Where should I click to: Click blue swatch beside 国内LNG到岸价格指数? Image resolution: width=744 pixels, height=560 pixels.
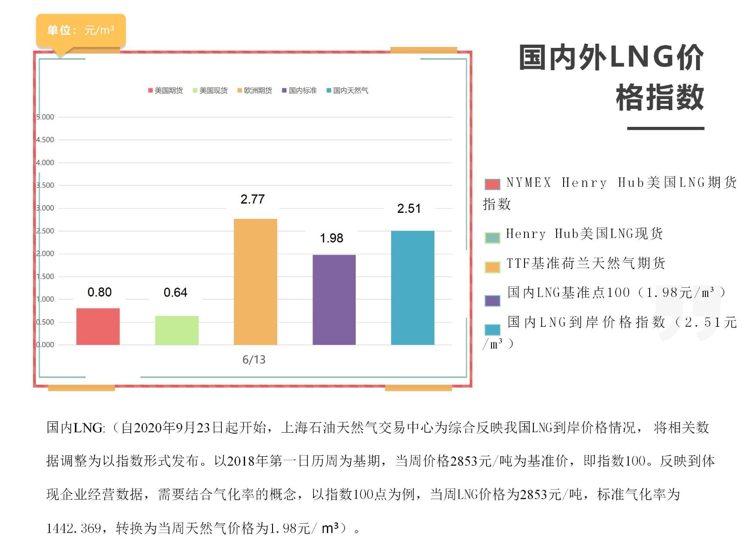coord(492,330)
